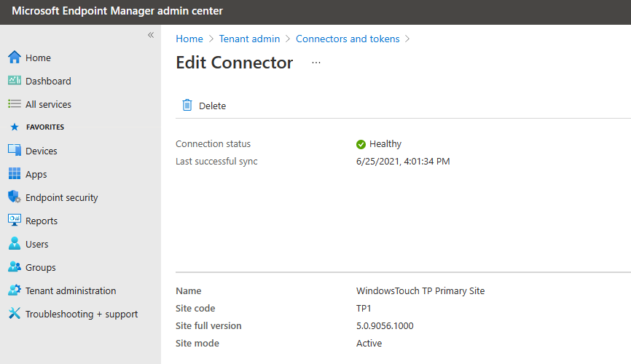Click the Site code label
Screen dimensions: 631x364
point(195,308)
